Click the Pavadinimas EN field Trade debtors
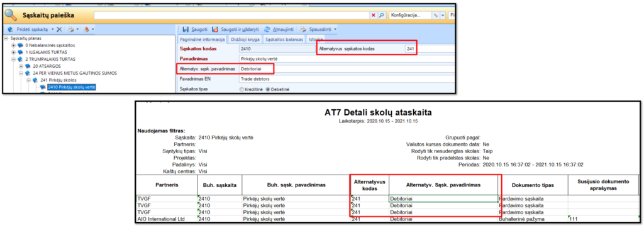The height and width of the screenshot is (226, 644). (347, 78)
